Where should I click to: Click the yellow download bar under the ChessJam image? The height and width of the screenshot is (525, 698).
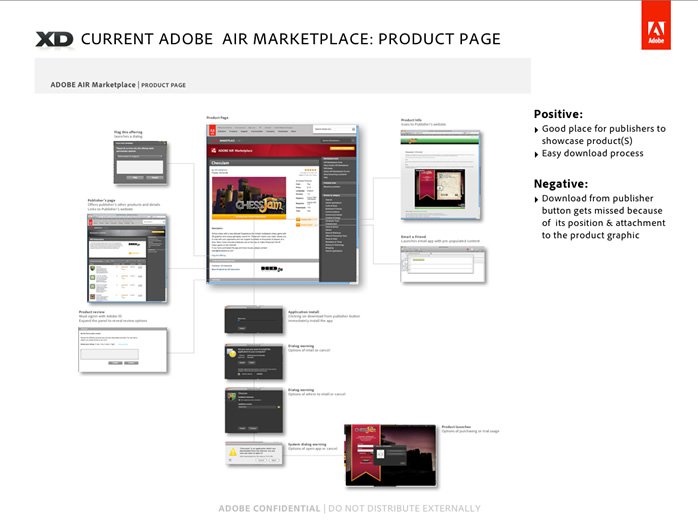click(x=249, y=217)
